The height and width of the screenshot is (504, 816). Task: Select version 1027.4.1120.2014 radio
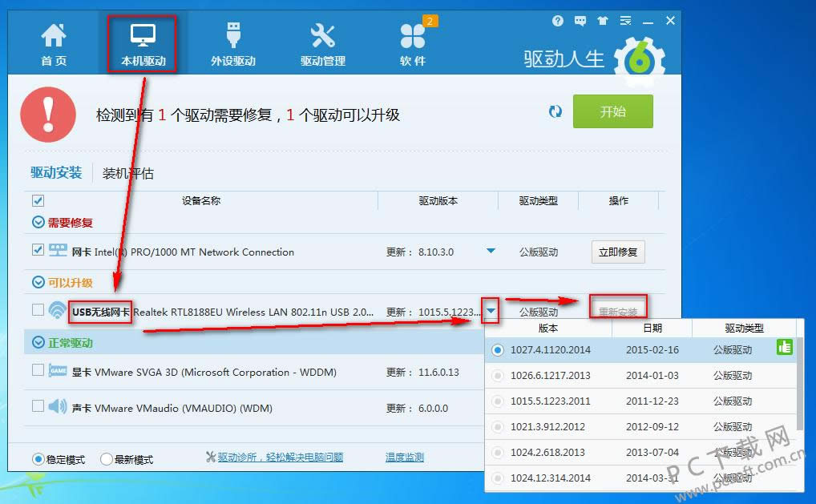click(x=498, y=350)
